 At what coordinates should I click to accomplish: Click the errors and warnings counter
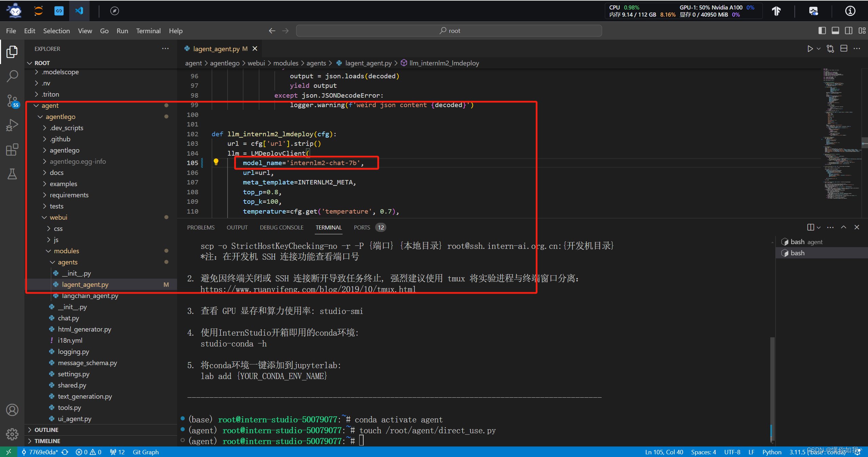pyautogui.click(x=89, y=452)
